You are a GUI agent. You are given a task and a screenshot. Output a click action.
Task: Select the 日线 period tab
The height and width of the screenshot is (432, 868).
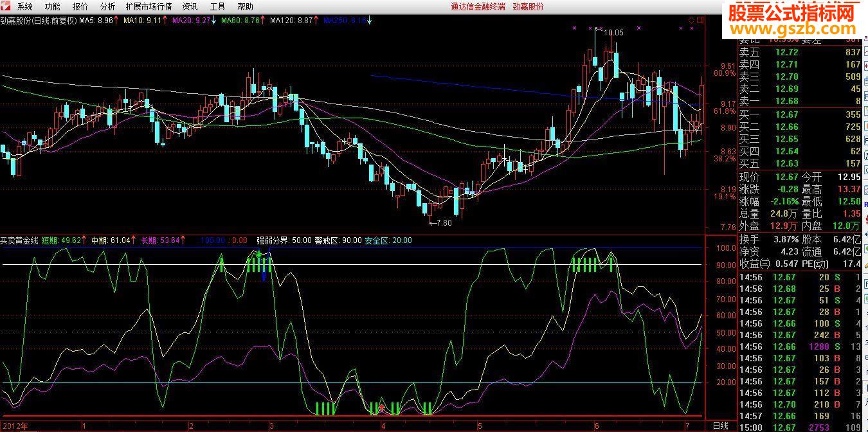721,426
